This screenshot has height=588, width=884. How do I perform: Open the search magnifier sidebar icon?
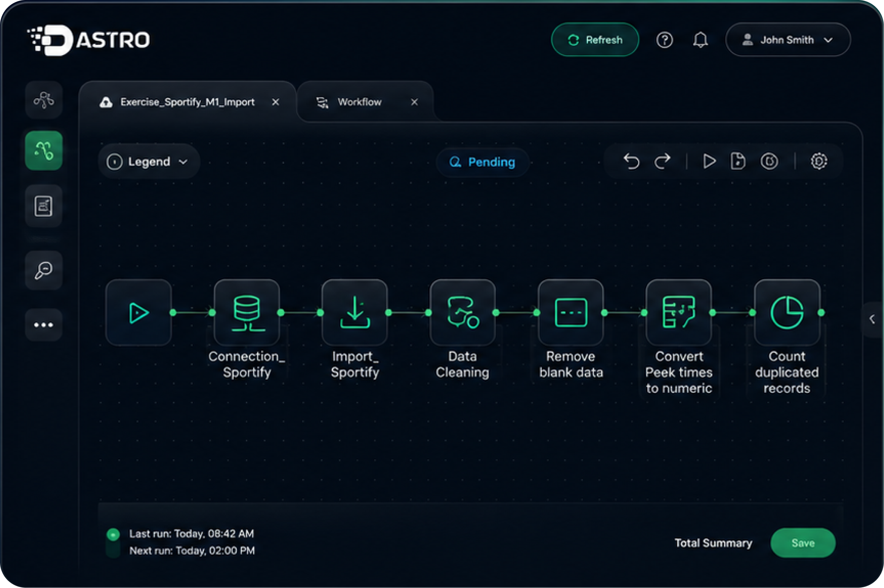44,270
